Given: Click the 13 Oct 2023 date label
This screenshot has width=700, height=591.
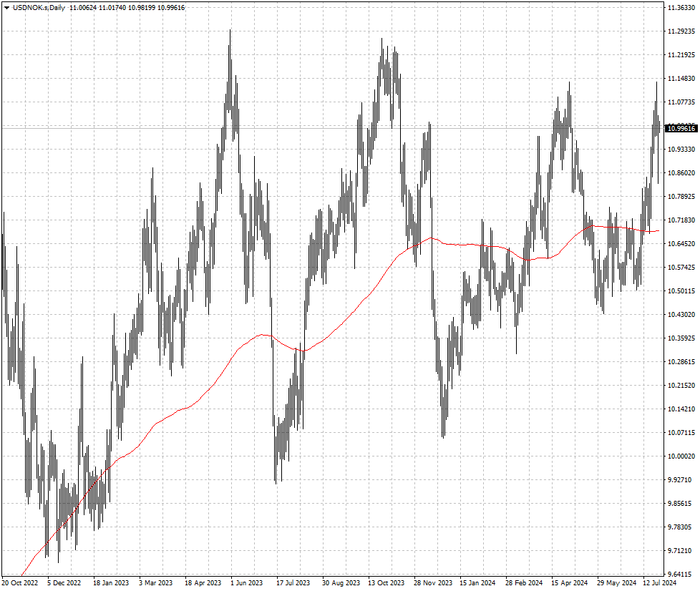Looking at the screenshot, I should coord(387,583).
